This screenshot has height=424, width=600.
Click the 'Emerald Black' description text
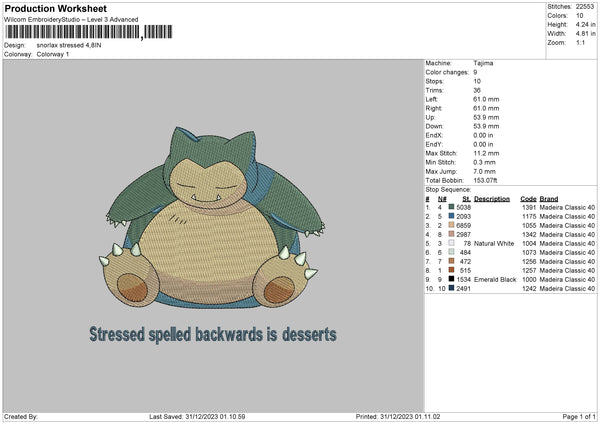point(495,279)
